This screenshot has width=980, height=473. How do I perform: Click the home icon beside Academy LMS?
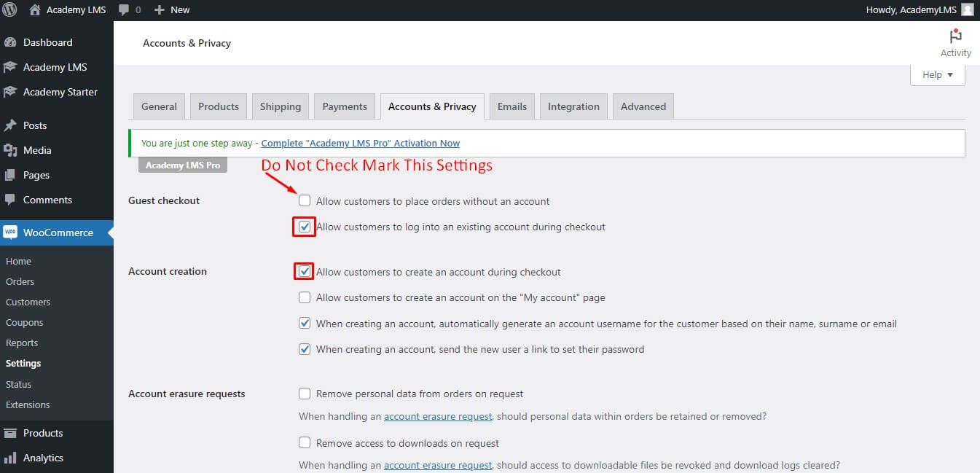click(x=35, y=10)
